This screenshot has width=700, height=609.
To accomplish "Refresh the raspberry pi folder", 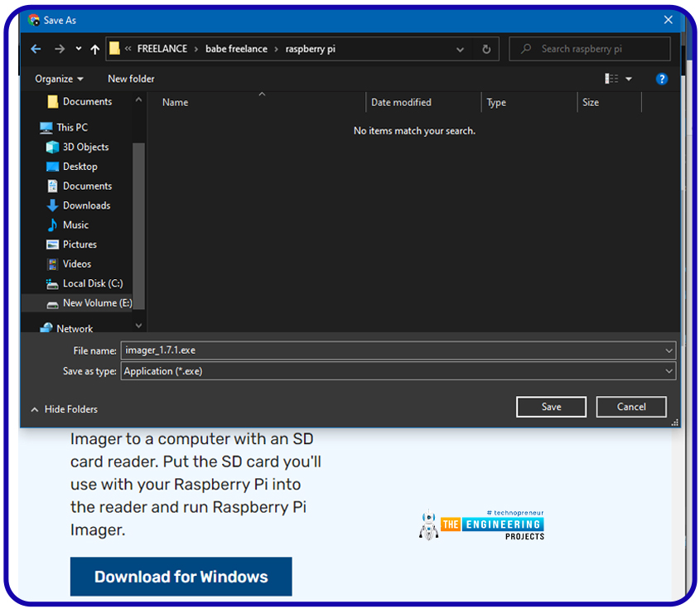I will click(x=486, y=49).
